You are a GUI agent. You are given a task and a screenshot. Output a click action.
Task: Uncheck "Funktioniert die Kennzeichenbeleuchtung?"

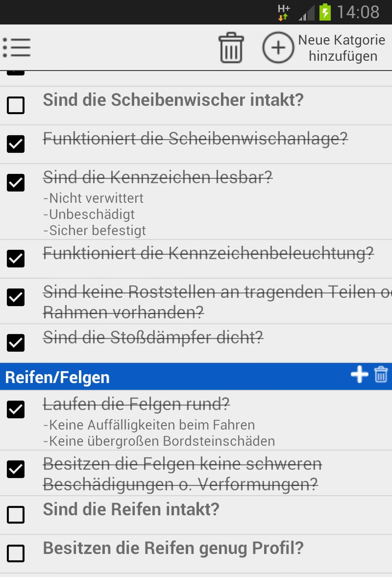(16, 259)
